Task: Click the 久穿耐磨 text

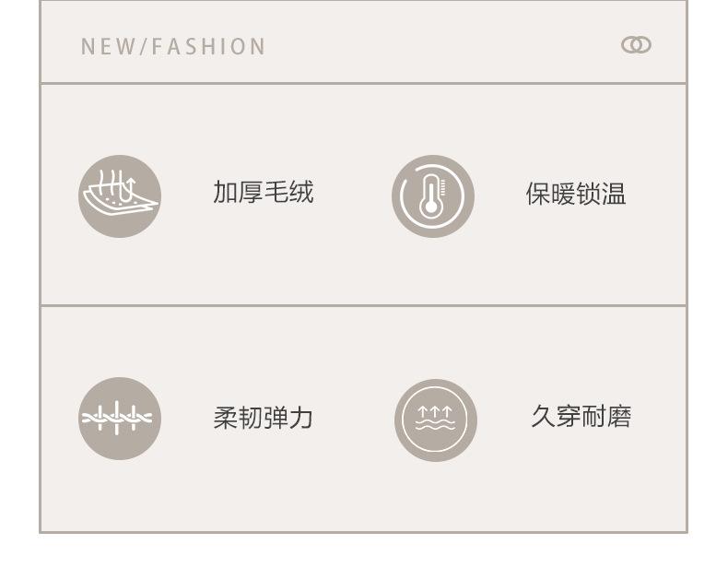Action: (581, 416)
